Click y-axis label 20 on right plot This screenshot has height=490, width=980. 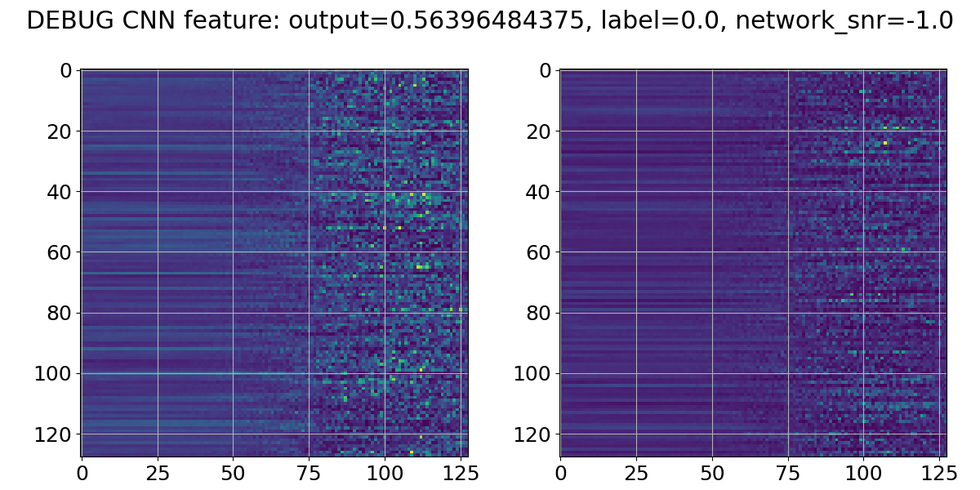539,131
